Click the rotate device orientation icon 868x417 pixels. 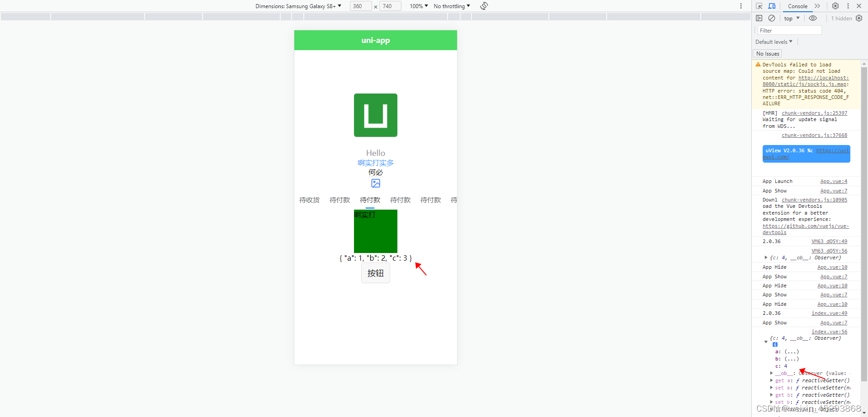pos(483,6)
